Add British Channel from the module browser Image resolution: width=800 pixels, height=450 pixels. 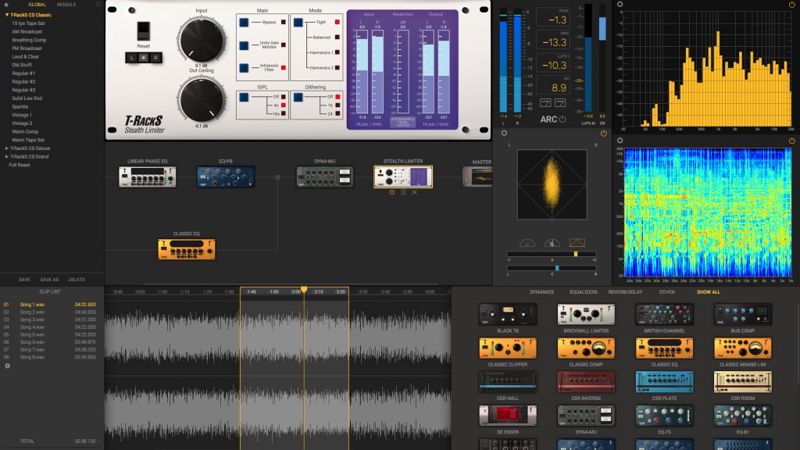click(x=664, y=314)
